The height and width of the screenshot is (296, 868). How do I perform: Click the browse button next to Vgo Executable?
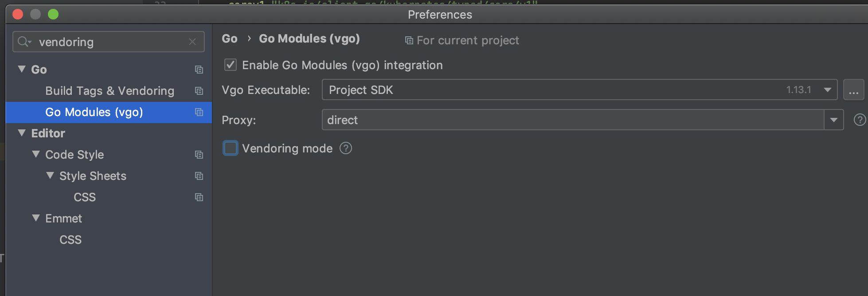pos(853,90)
